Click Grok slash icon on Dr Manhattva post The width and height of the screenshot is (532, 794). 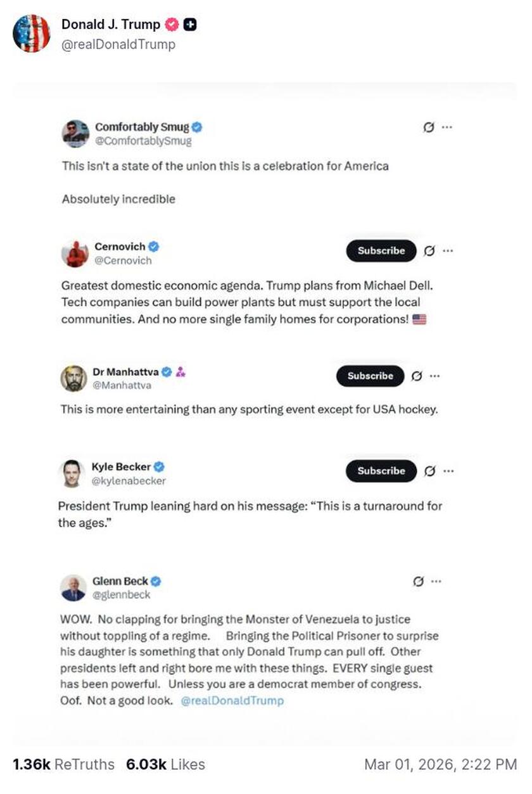coord(417,376)
